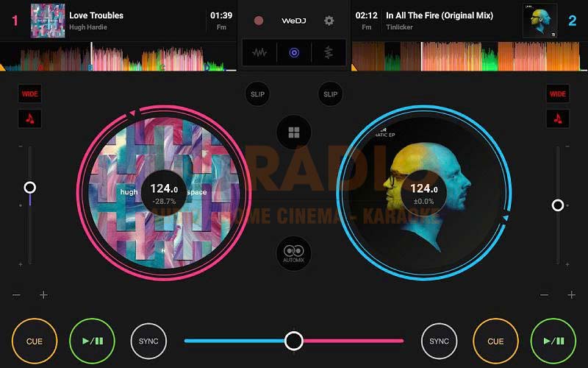Enable SLIP mode on deck 1
The width and height of the screenshot is (588, 368).
[257, 94]
